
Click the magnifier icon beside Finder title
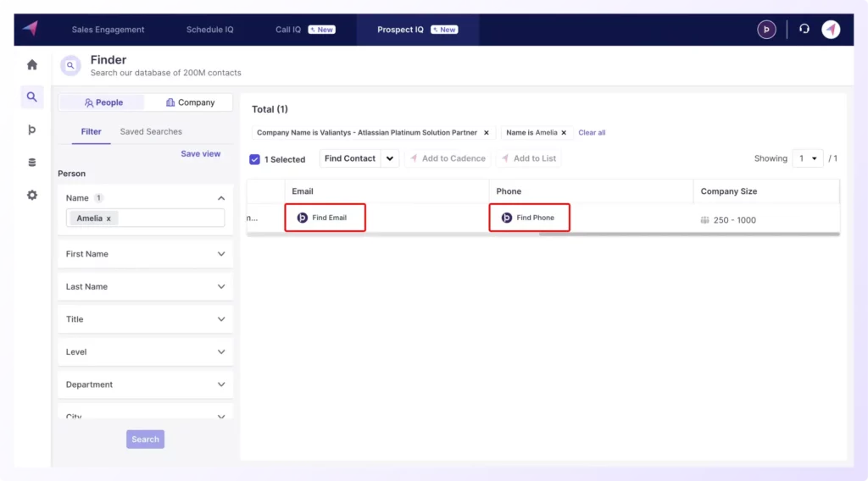[x=70, y=65]
